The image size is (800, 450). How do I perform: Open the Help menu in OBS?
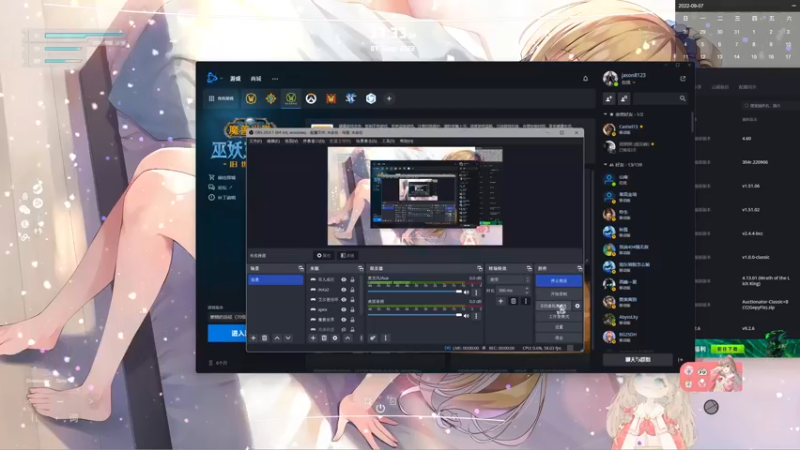click(406, 141)
